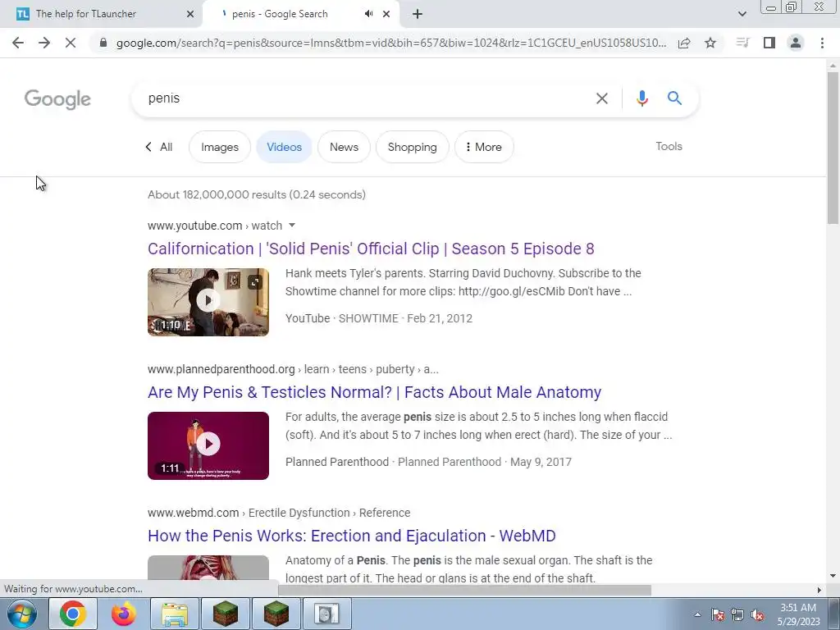
Task: Open the Californication 'Solid Penis' Official Clip link
Action: point(371,249)
